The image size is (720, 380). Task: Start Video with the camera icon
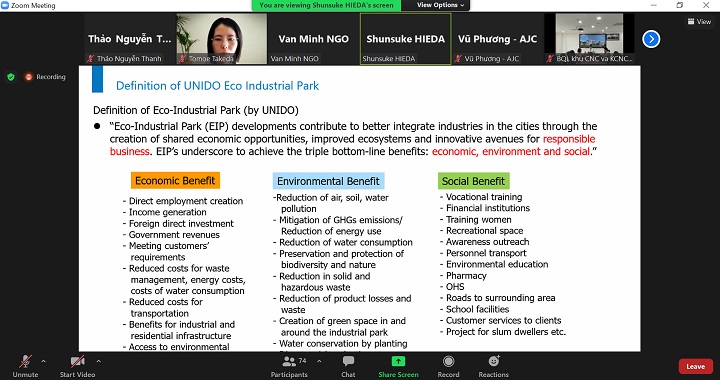[x=77, y=366]
